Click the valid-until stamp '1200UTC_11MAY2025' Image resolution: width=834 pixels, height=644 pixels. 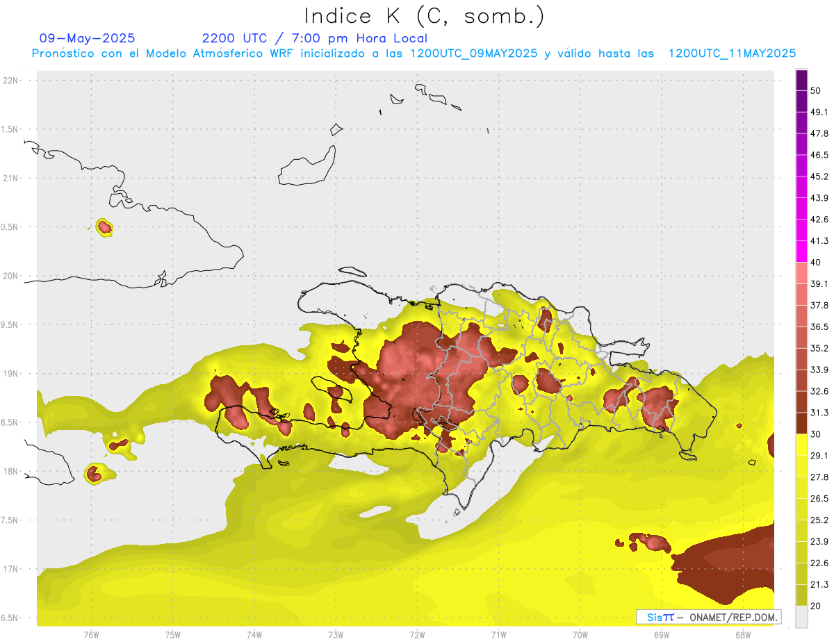point(732,53)
